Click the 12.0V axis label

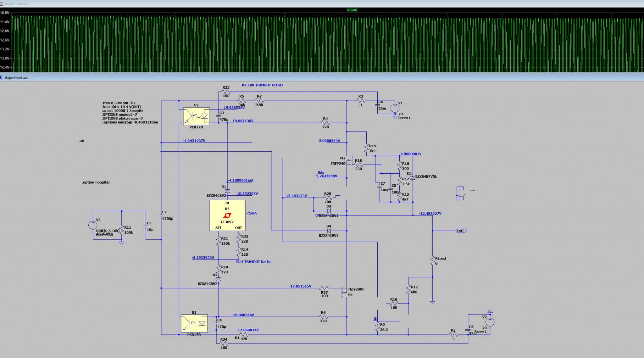coord(5,31)
